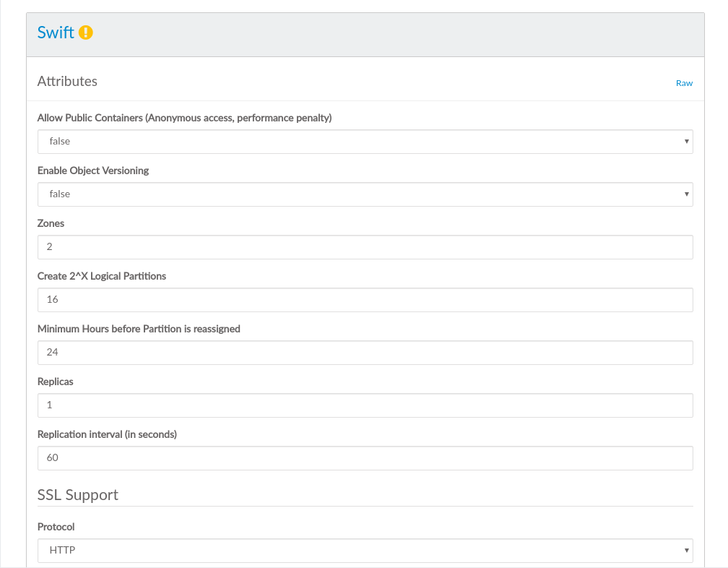Click the SSL Support section heading

coord(77,495)
